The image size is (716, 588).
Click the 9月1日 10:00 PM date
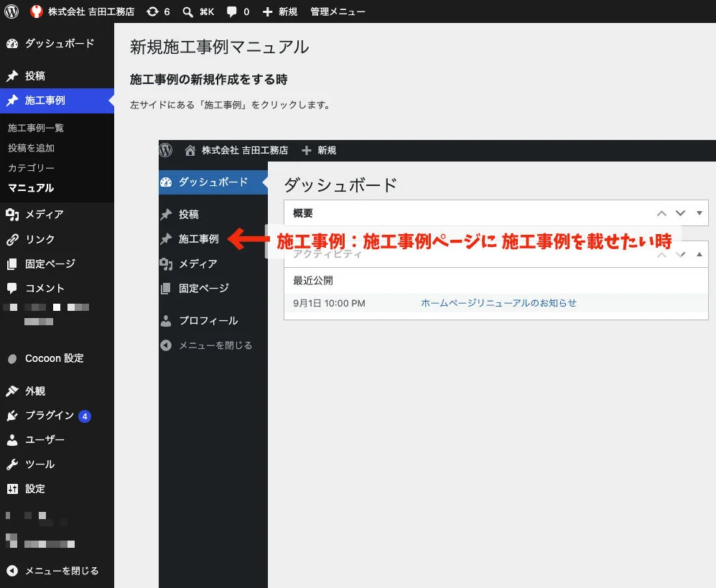pos(329,304)
